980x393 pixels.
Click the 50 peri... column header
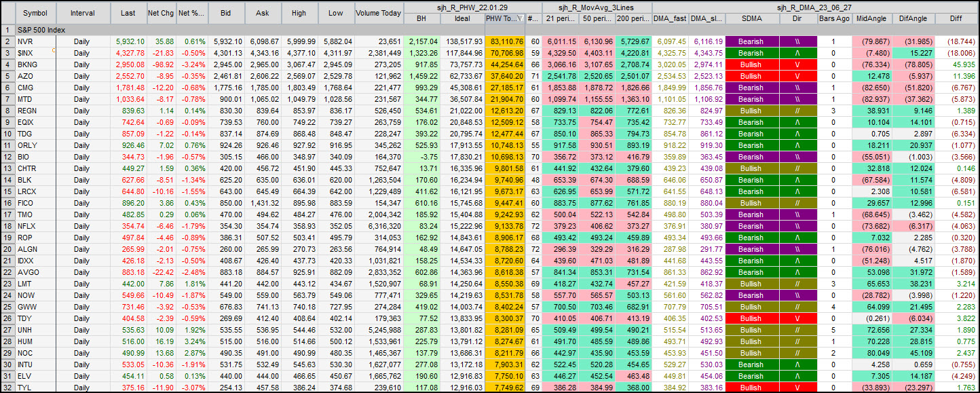[597, 19]
